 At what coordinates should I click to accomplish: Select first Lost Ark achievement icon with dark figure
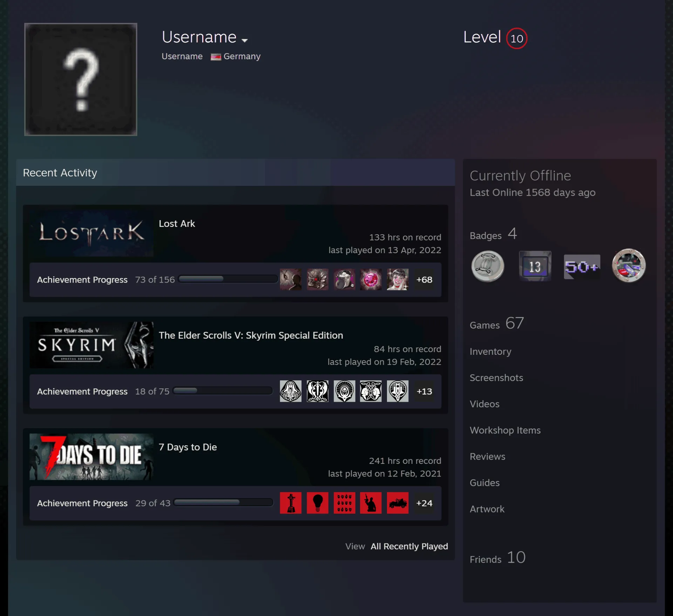pos(291,279)
